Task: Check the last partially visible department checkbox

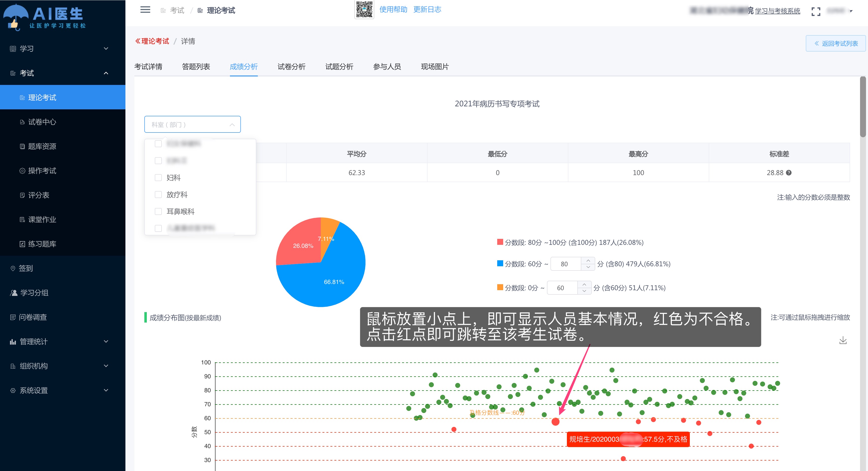Action: (x=158, y=228)
